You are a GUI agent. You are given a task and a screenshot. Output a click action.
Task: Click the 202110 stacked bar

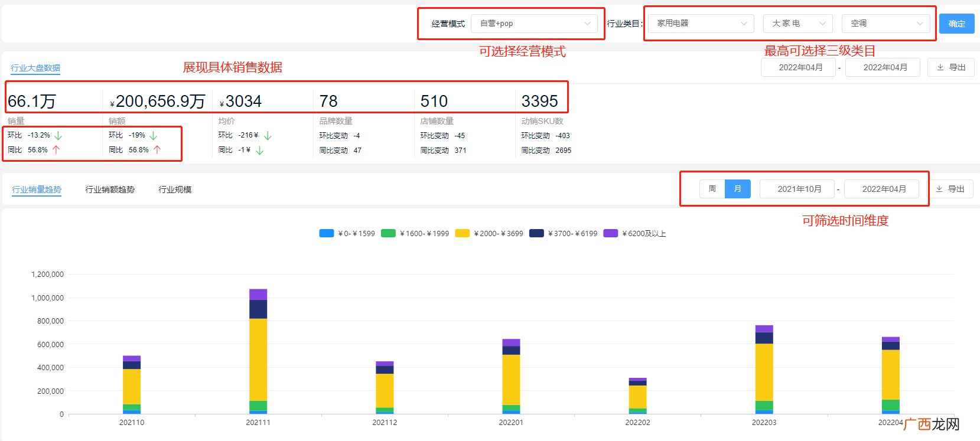pos(132,385)
